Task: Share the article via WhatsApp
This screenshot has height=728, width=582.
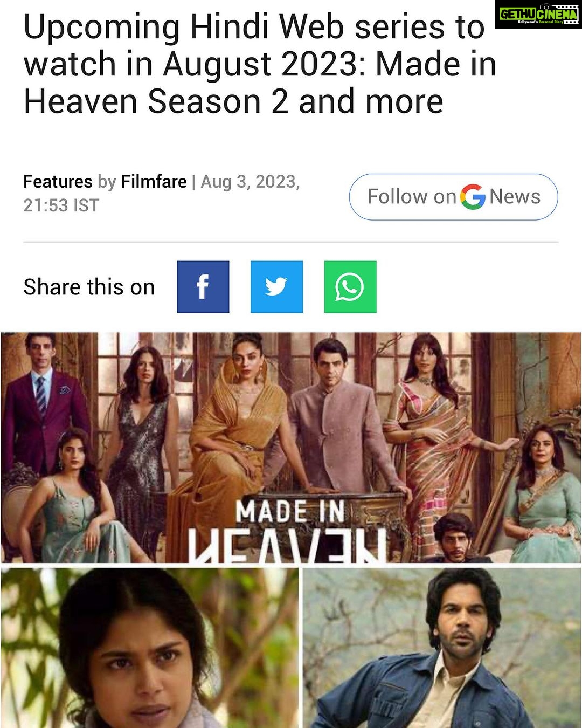Action: (350, 287)
